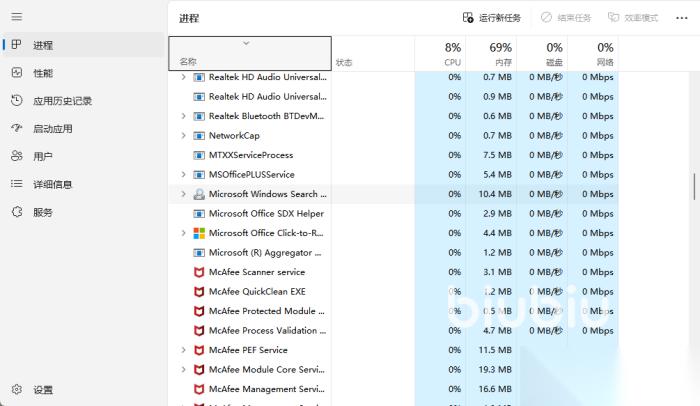Select Microsoft Office SDX Helper name

[267, 213]
